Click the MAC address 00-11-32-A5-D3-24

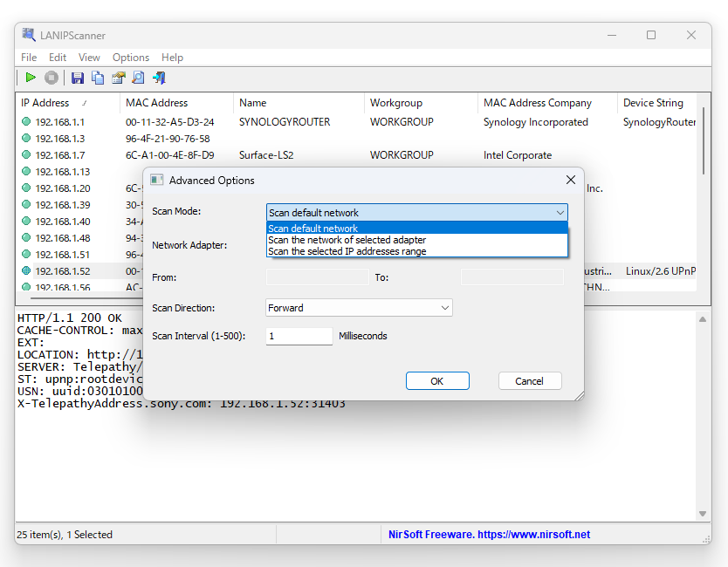(170, 121)
